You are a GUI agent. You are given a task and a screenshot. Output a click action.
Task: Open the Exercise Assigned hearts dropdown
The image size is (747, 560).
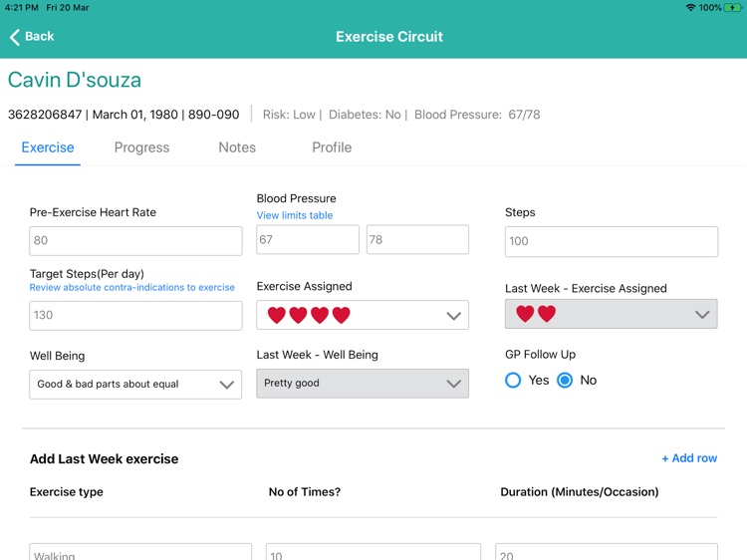[363, 315]
